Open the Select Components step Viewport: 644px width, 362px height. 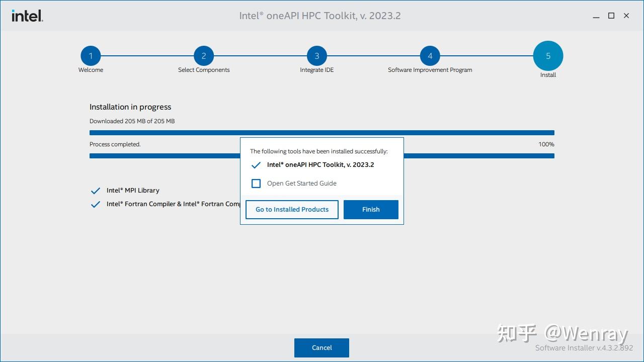coord(204,56)
